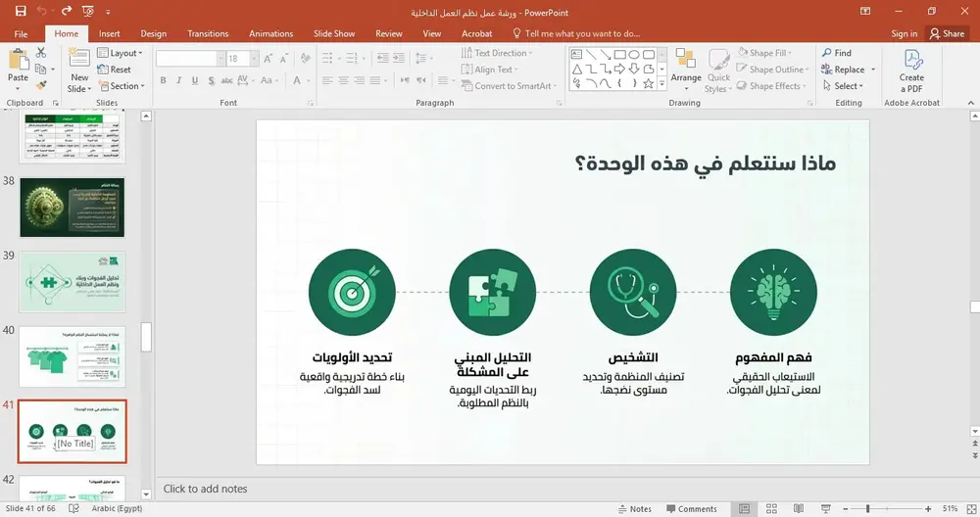
Task: Cut selection with the scissors icon
Action: tap(41, 53)
